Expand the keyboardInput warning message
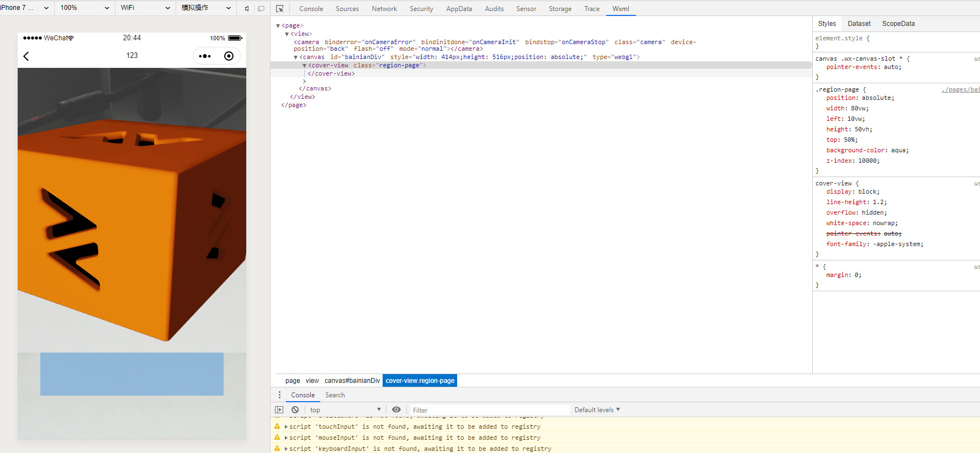This screenshot has height=453, width=980. pos(286,449)
